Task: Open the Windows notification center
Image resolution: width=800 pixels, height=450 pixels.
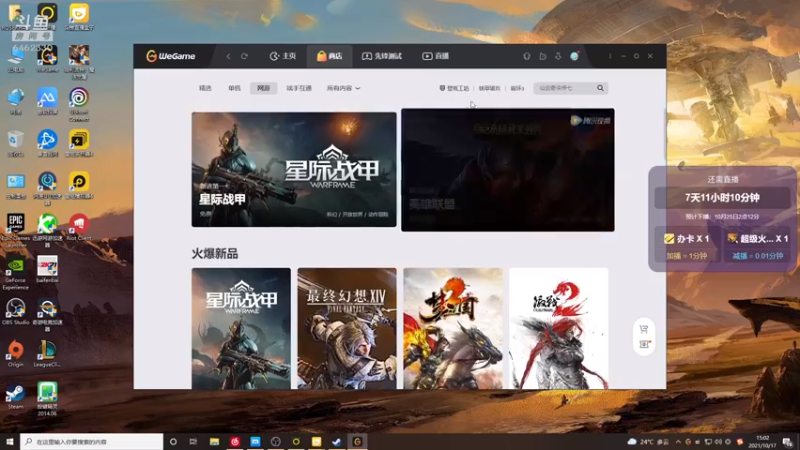Action: (x=788, y=441)
